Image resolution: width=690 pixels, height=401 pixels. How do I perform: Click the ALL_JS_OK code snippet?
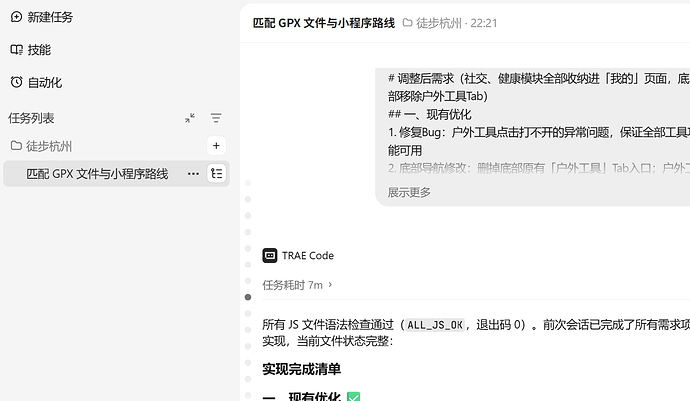point(435,325)
